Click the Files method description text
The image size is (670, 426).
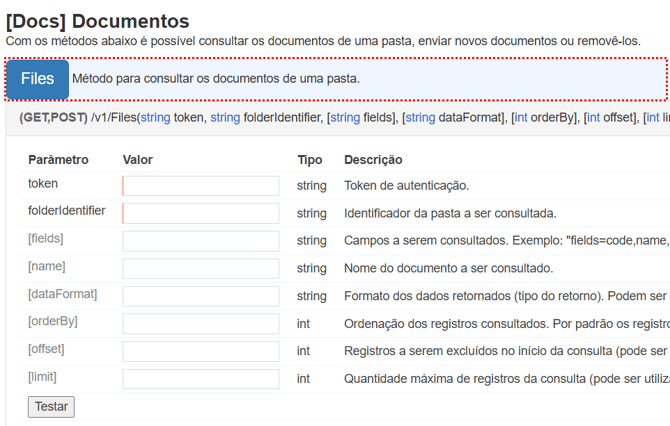[216, 79]
